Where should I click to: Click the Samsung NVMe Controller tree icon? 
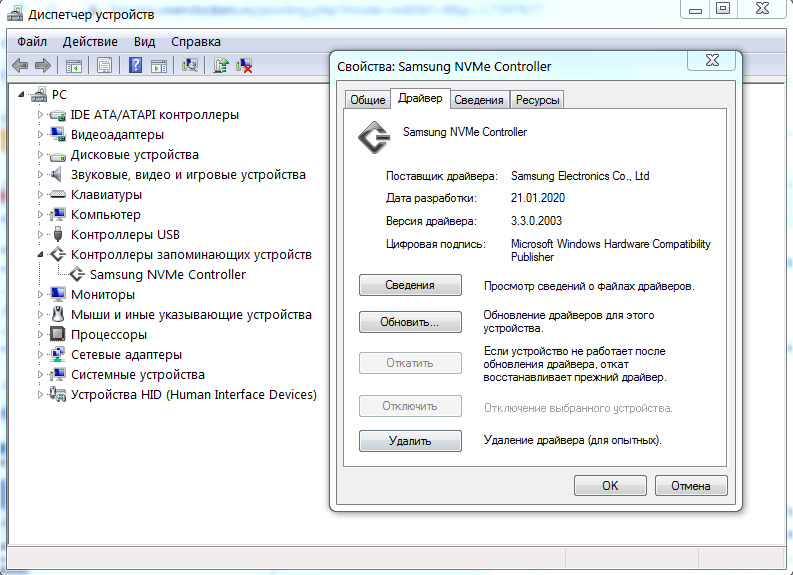77,275
